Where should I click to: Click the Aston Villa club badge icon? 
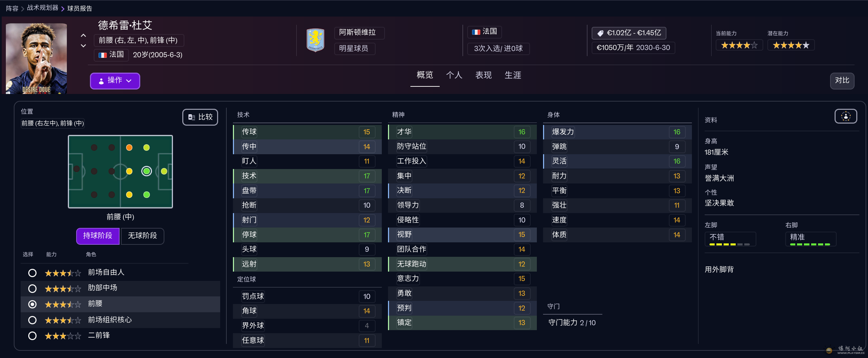(315, 40)
